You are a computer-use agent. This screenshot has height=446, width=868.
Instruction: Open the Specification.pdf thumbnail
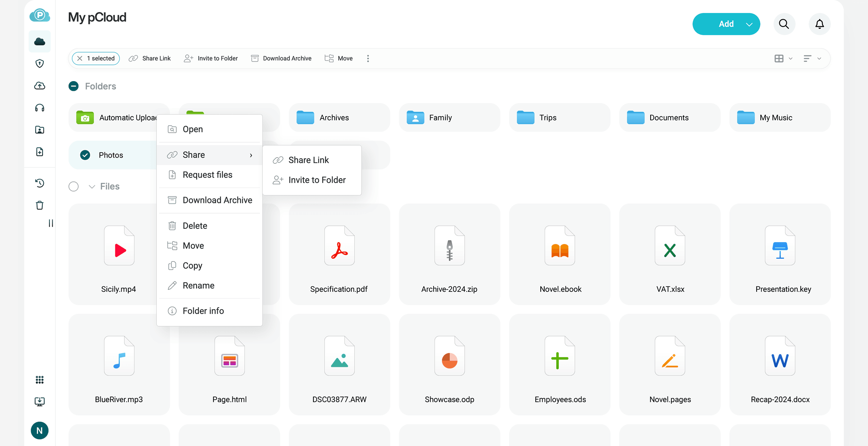(x=339, y=246)
